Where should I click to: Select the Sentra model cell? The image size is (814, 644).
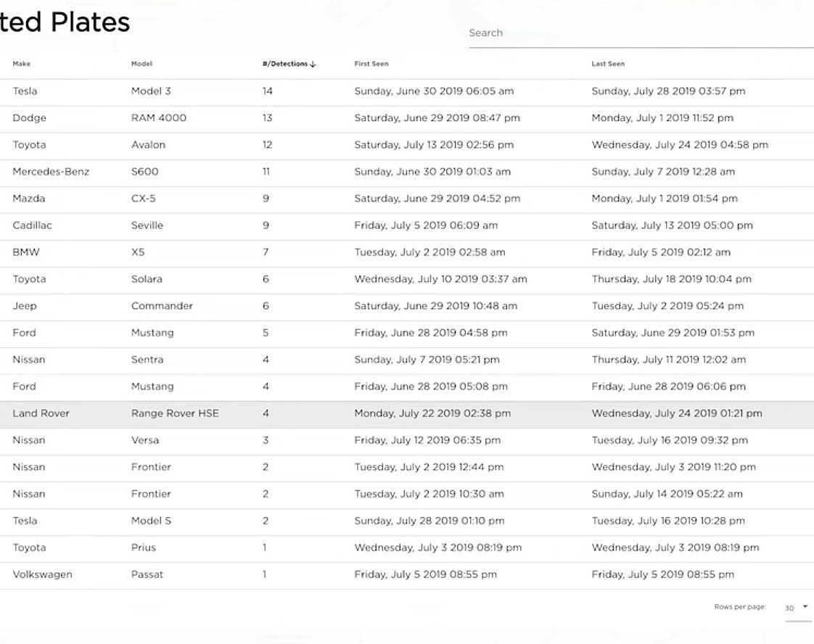click(147, 360)
